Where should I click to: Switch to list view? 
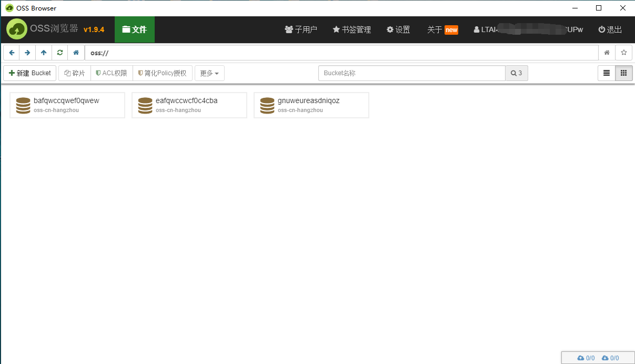pyautogui.click(x=607, y=73)
